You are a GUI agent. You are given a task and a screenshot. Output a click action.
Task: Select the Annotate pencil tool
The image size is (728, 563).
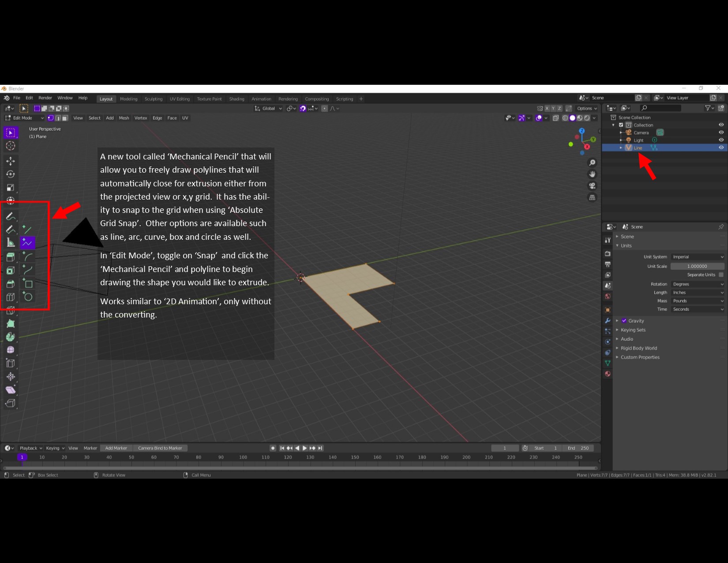click(x=11, y=216)
